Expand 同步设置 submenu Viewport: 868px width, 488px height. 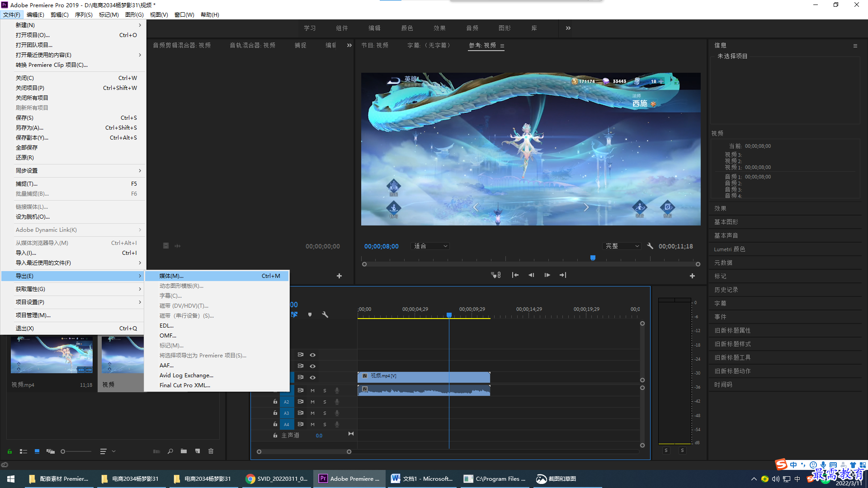[73, 170]
